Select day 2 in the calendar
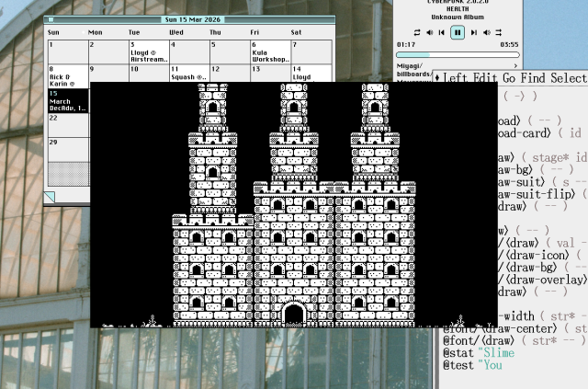This screenshot has width=588, height=389. click(x=108, y=51)
